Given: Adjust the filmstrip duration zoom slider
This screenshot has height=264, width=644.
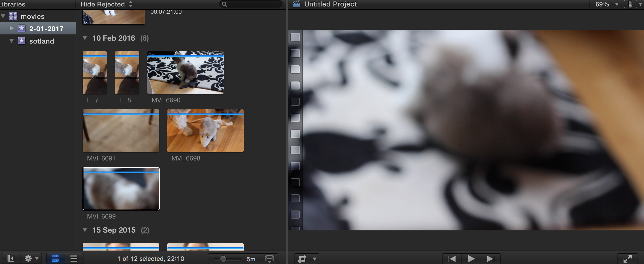Looking at the screenshot, I should pos(223,259).
